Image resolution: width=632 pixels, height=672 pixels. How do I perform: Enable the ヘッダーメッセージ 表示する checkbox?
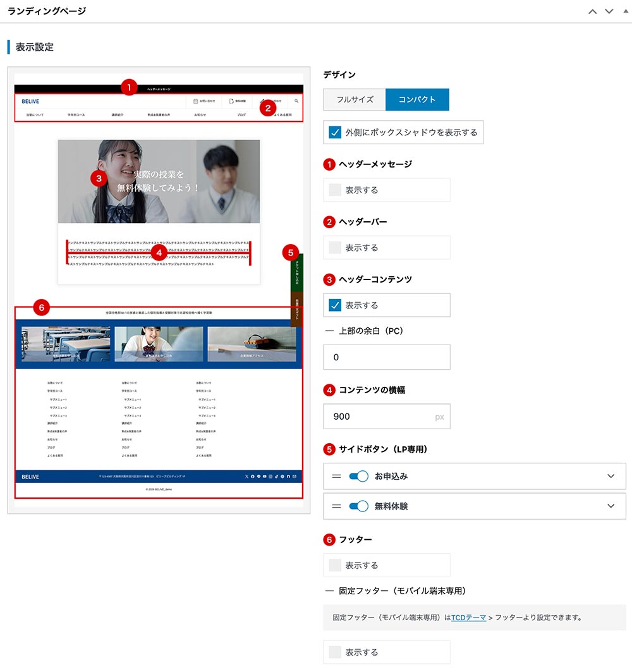click(x=335, y=190)
